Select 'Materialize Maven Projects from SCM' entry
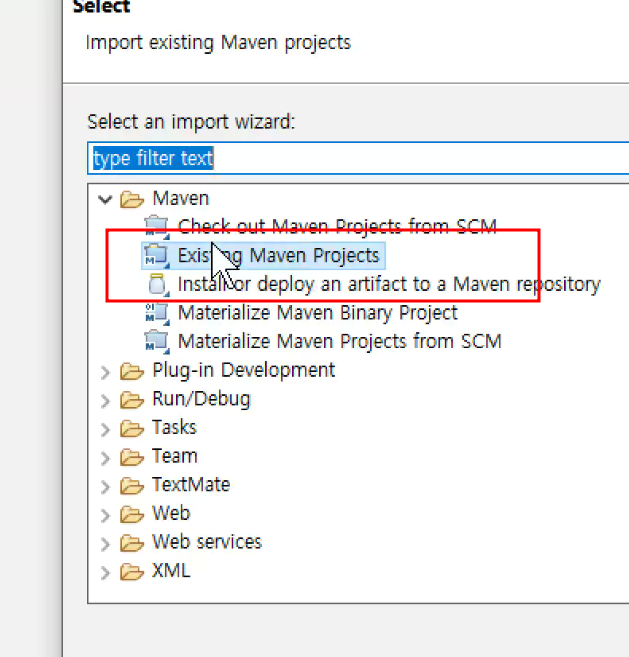Image resolution: width=629 pixels, height=657 pixels. [x=339, y=341]
